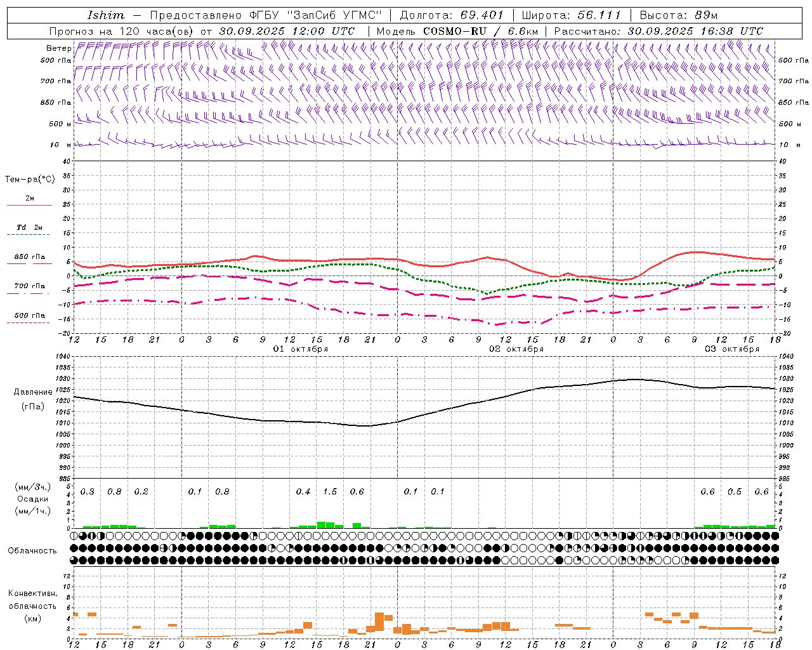The width and height of the screenshot is (812, 650).
Task: Click the Тем-ра(°C) axis title
Action: point(30,180)
